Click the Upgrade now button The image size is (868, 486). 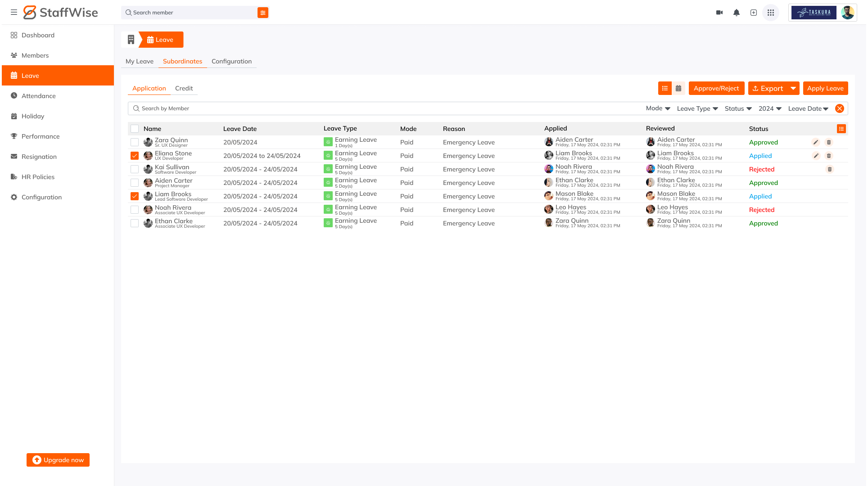tap(58, 460)
